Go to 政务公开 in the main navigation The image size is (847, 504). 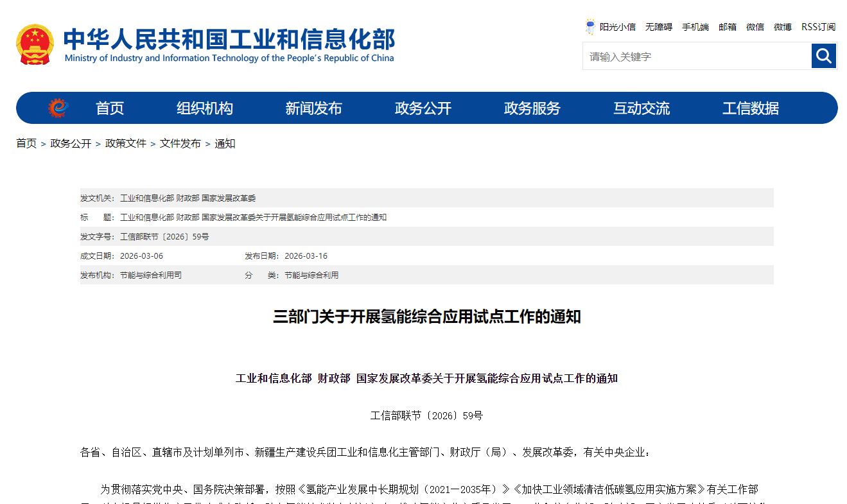pos(423,109)
